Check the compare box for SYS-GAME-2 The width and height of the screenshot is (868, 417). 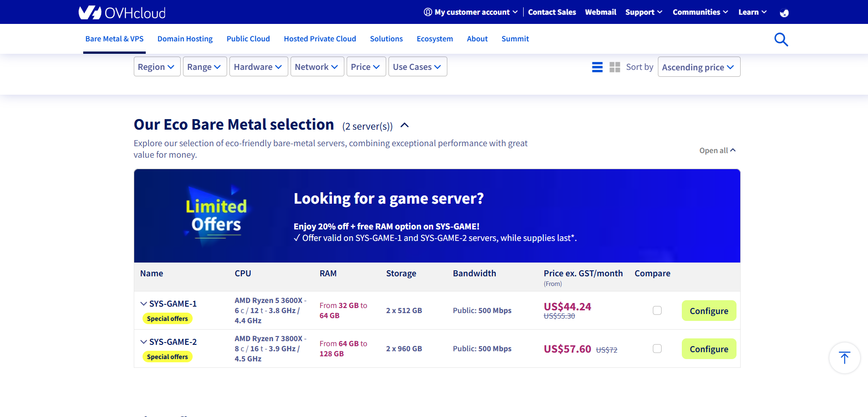pos(657,348)
